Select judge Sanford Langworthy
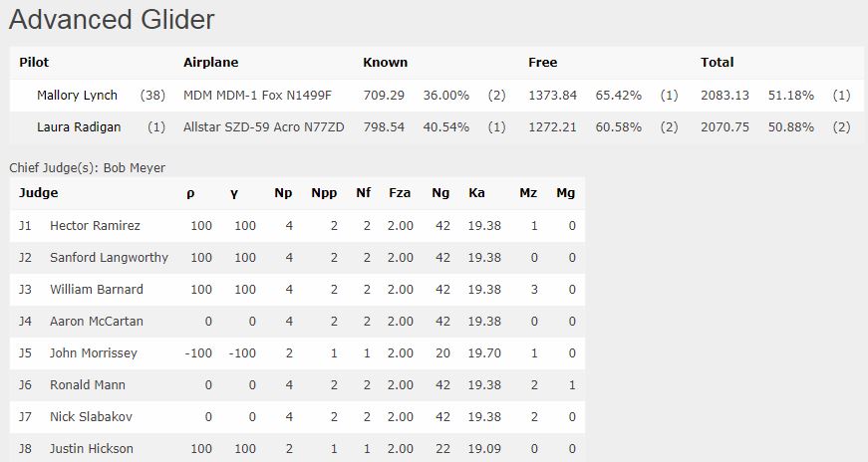The image size is (868, 462). point(109,258)
